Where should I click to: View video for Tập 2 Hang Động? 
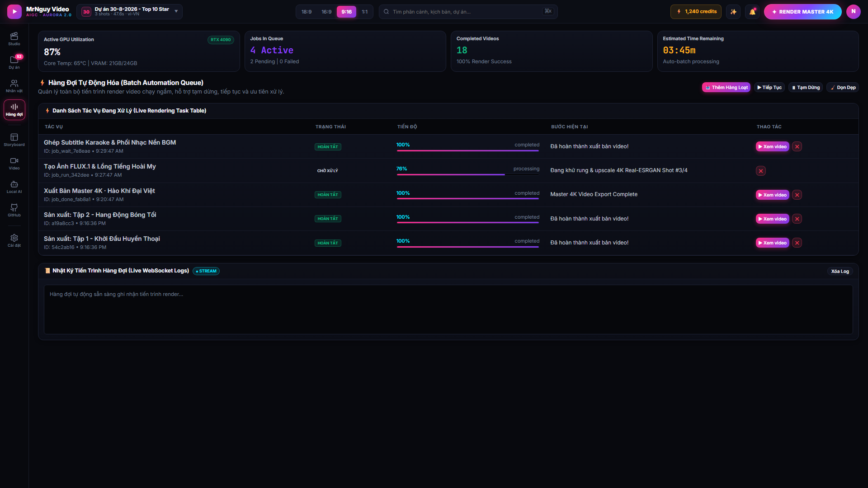772,219
